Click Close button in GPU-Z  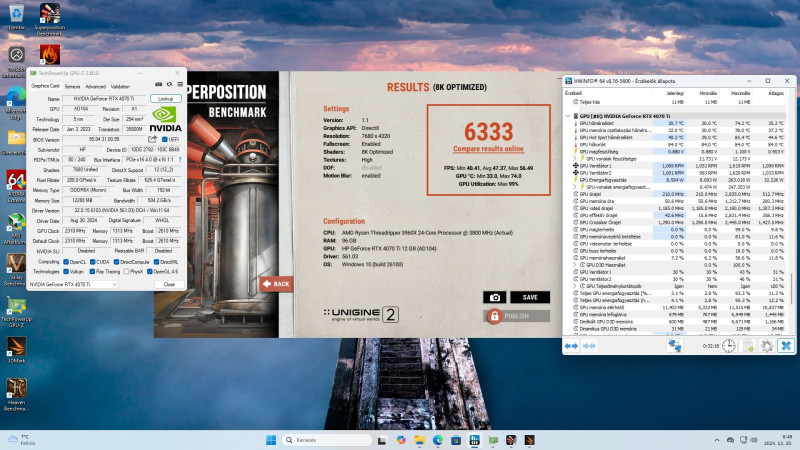[x=169, y=284]
